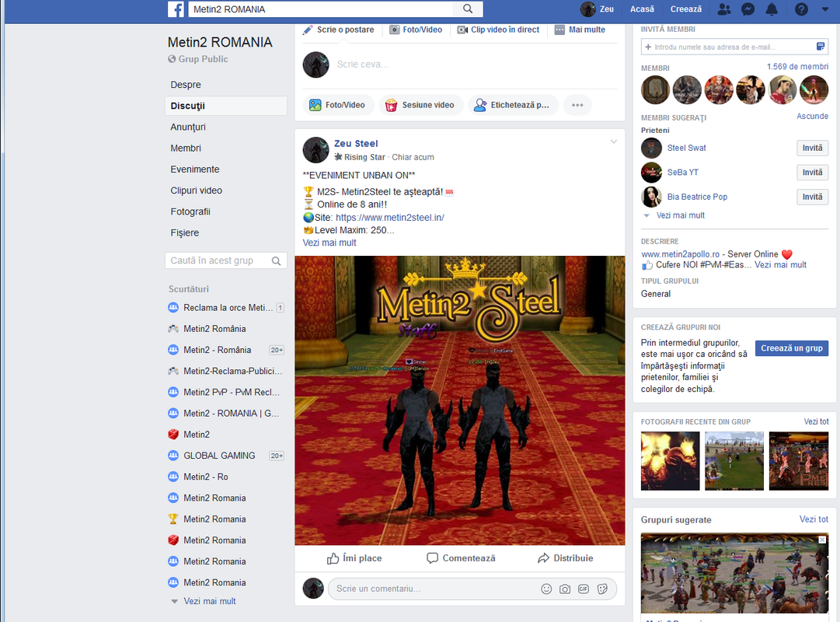Hide suggested members with Ascunde
Screen dimensions: 840x622
(812, 117)
